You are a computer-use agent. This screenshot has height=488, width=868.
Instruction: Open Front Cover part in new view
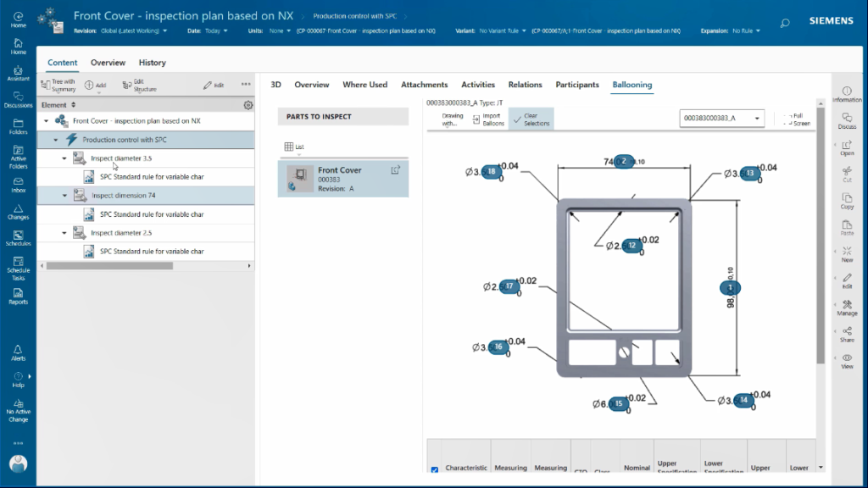click(x=395, y=170)
